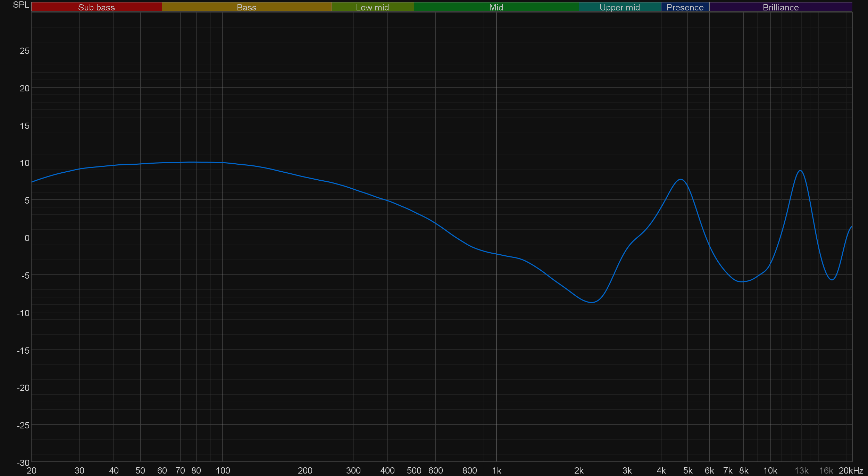Click the Brilliance band label
The width and height of the screenshot is (868, 476).
[x=781, y=7]
